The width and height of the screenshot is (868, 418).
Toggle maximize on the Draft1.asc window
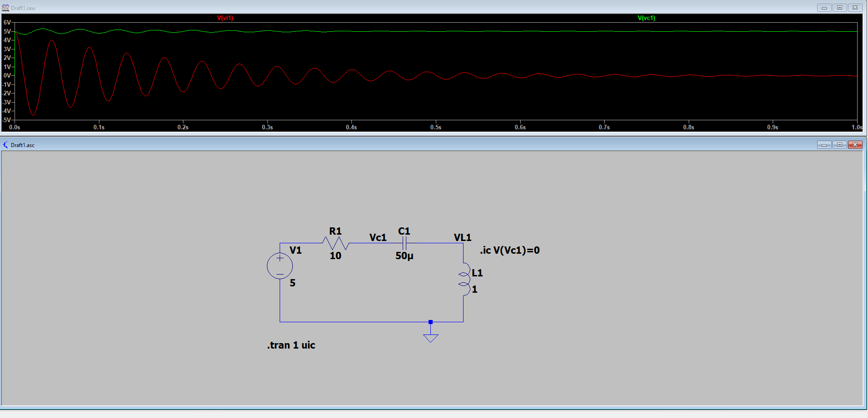tap(839, 145)
